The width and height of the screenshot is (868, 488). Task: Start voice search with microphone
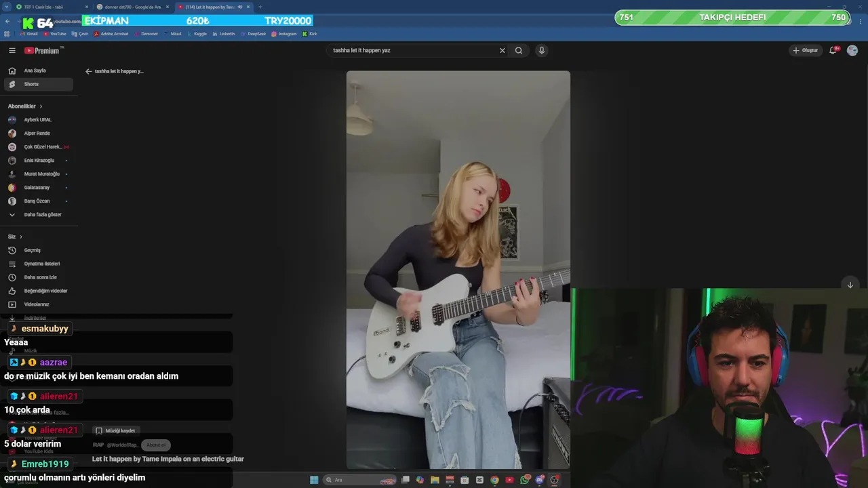pos(541,50)
